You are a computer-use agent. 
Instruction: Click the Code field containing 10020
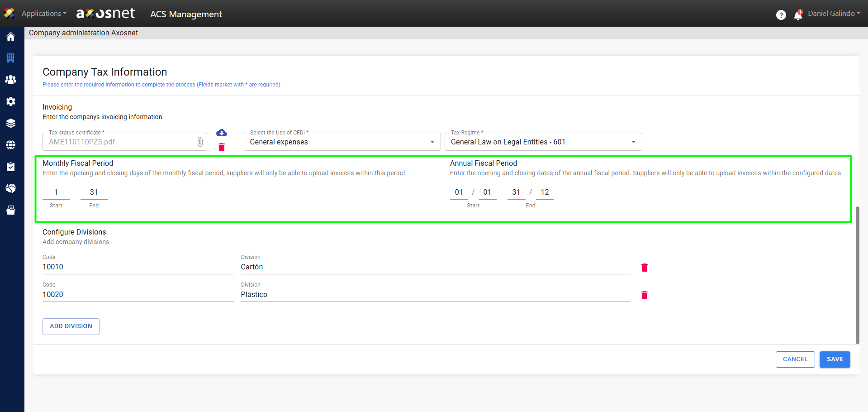(x=138, y=295)
